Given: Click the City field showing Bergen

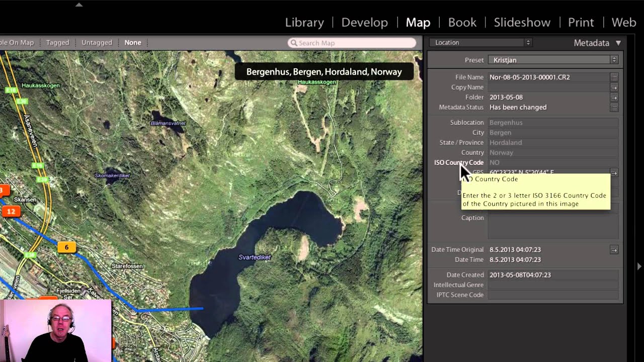Looking at the screenshot, I should pos(553,133).
